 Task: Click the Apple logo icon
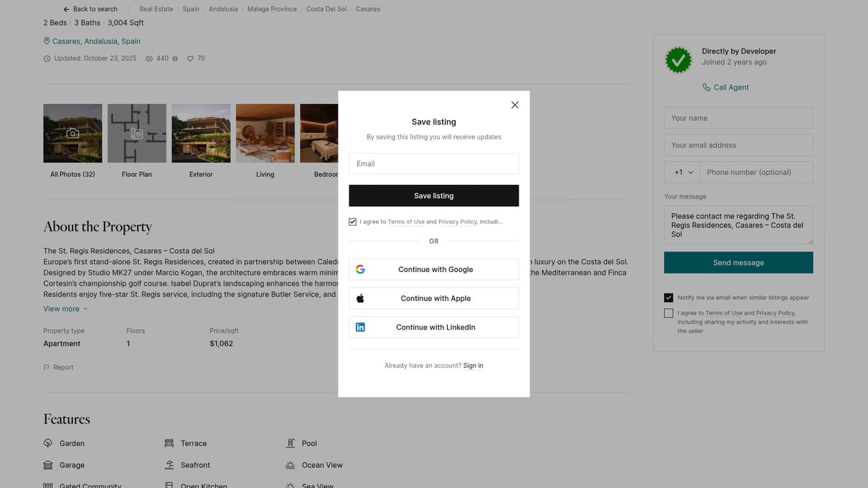click(360, 298)
